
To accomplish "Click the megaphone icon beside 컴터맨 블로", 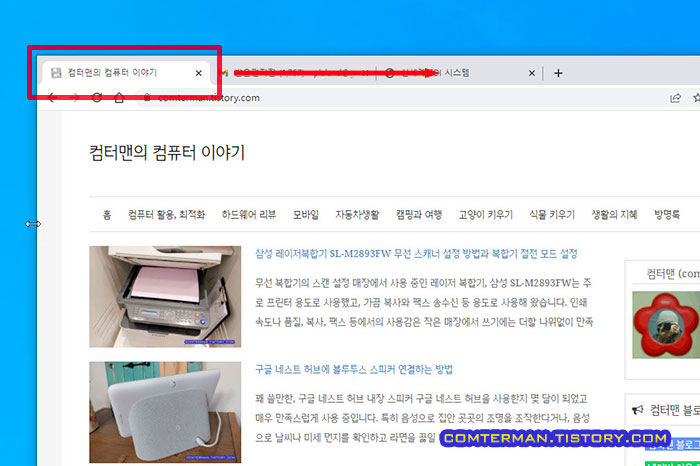I will tap(638, 410).
